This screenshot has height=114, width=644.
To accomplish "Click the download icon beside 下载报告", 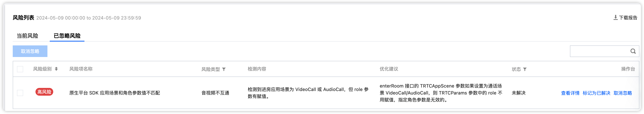I will coord(615,18).
